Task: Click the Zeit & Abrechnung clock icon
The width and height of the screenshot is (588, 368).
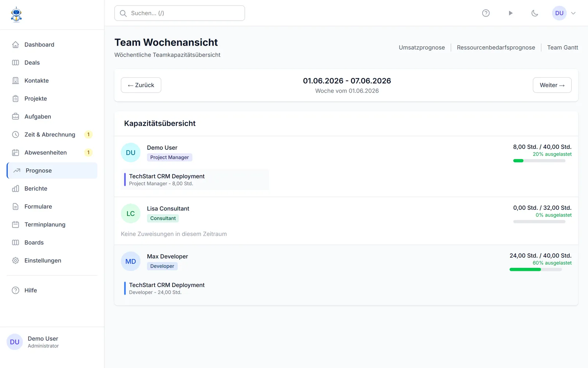Action: coord(15,135)
